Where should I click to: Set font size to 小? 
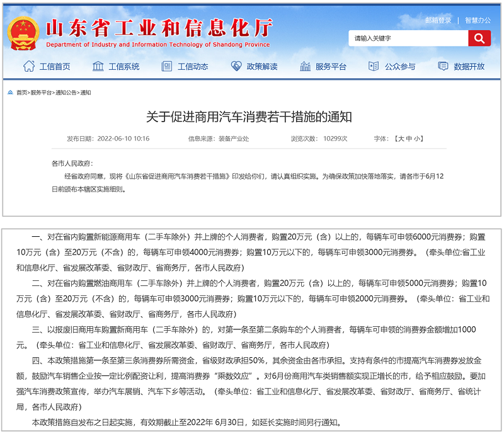pos(417,139)
